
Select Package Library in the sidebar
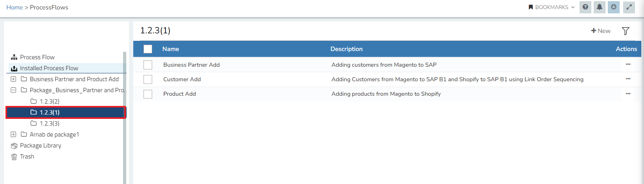pyautogui.click(x=40, y=146)
